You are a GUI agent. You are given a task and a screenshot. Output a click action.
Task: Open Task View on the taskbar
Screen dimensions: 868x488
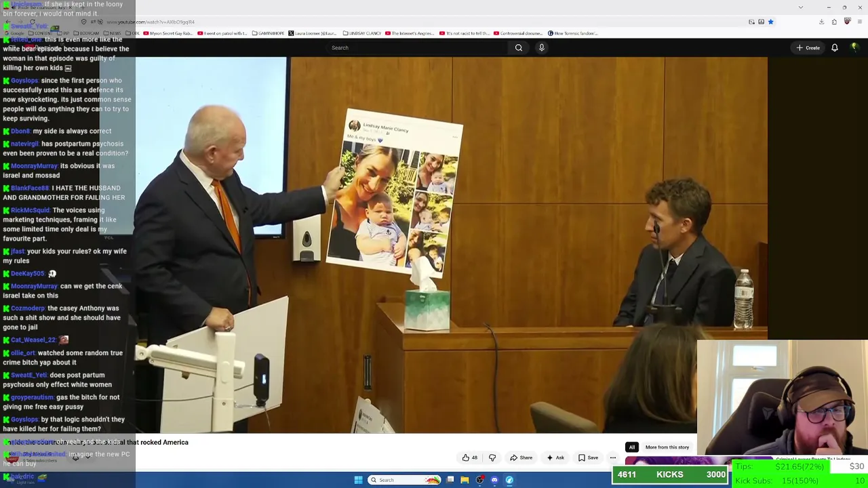coord(450,480)
